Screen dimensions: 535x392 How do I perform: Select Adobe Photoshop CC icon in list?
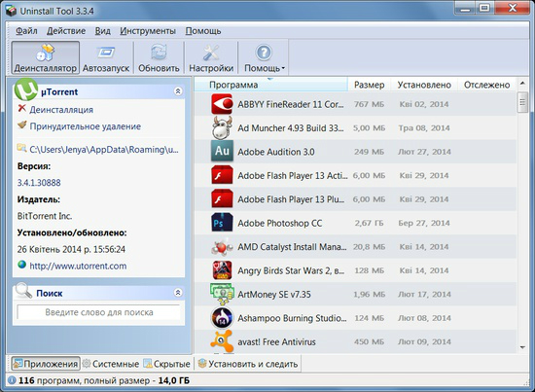pos(222,223)
